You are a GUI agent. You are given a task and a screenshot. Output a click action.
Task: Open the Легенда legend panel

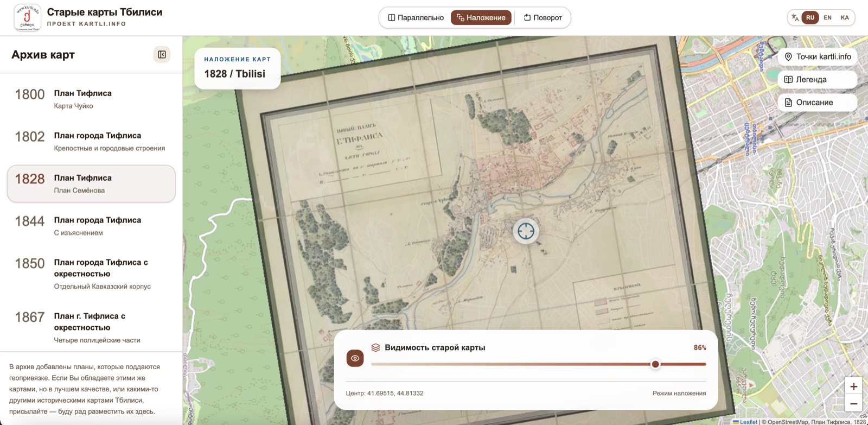818,79
